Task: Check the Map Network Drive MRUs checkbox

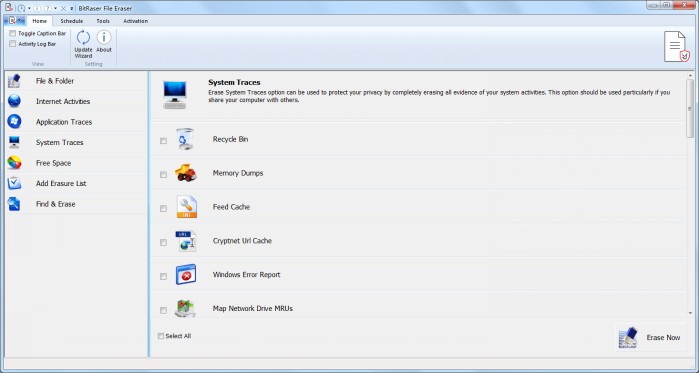Action: 163,310
